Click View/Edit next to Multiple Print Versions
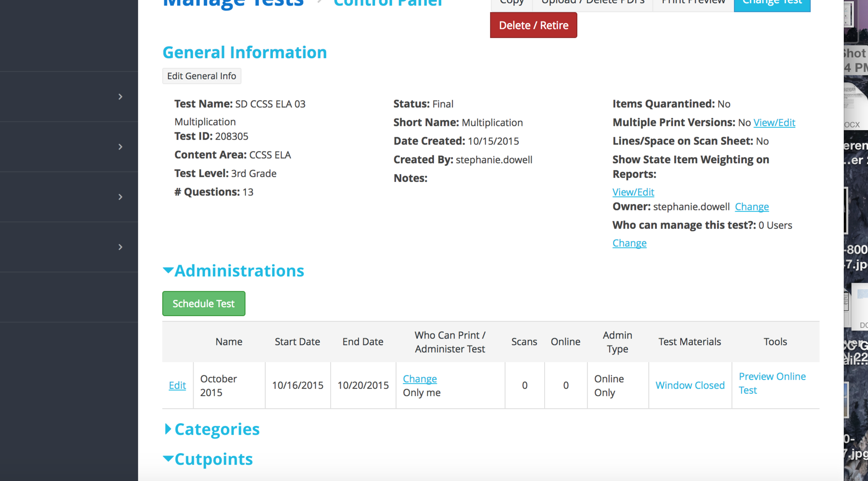Viewport: 868px width, 481px height. click(774, 123)
